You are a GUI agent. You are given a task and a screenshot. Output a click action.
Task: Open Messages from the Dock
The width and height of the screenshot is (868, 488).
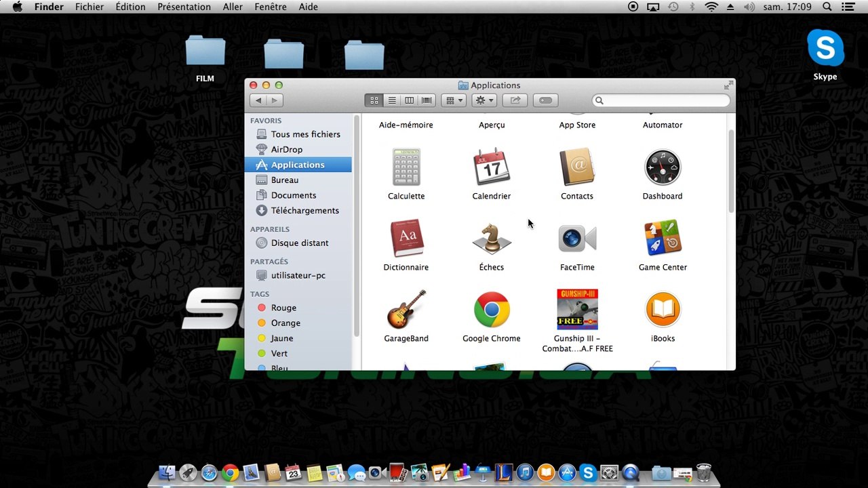[x=356, y=473]
